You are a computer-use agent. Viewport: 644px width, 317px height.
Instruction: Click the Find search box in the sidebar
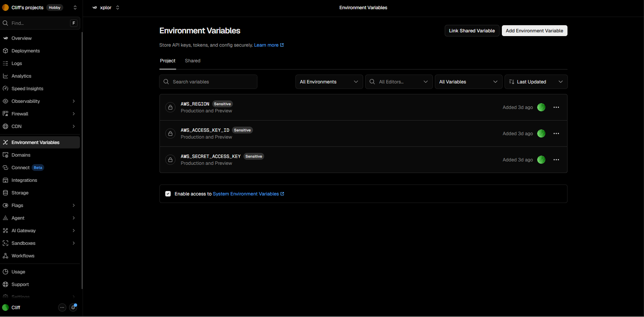40,23
